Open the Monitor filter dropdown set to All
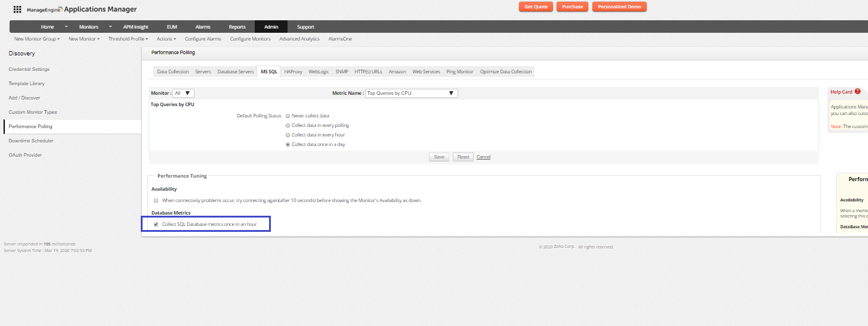This screenshot has width=868, height=326. tap(183, 93)
